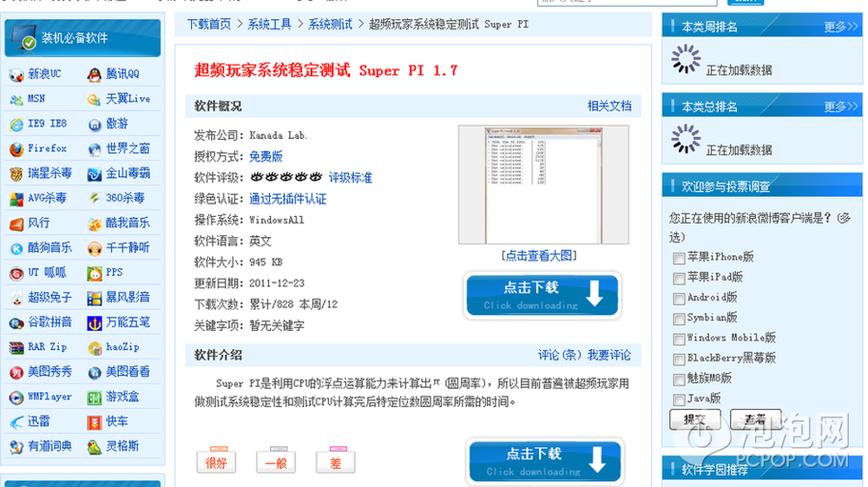Screen dimensions: 868x487
Task: Click the 酷狗音乐 icon
Action: 16,248
